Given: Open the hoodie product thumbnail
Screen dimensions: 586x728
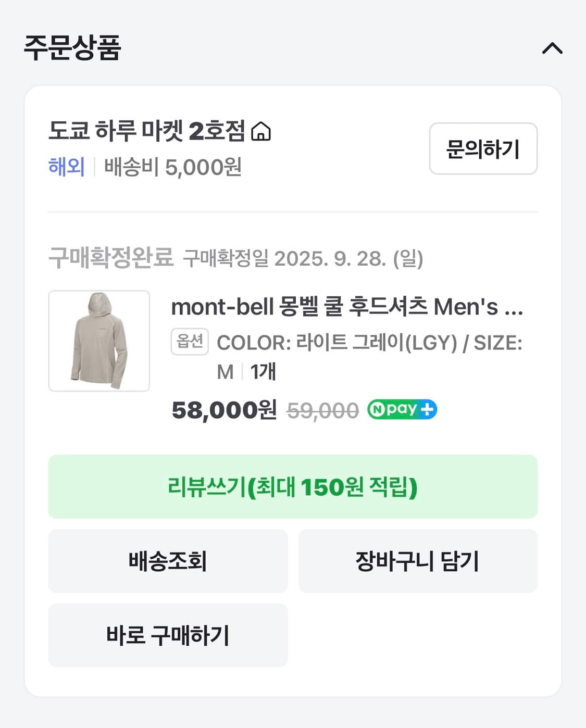Looking at the screenshot, I should click(x=99, y=341).
